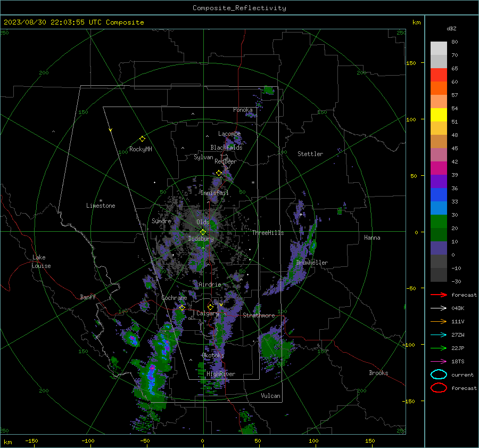Click the Banff label on map
479x448 pixels.
point(88,297)
